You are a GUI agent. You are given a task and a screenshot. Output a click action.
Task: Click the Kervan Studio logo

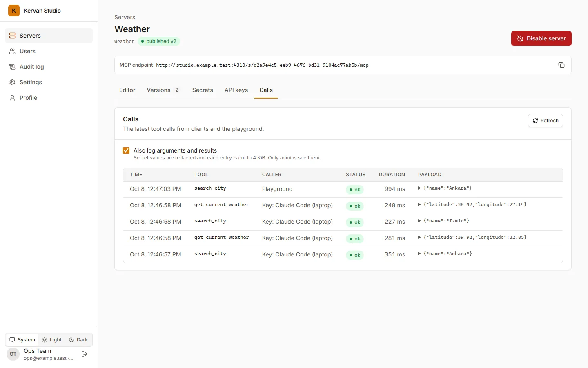(x=14, y=11)
